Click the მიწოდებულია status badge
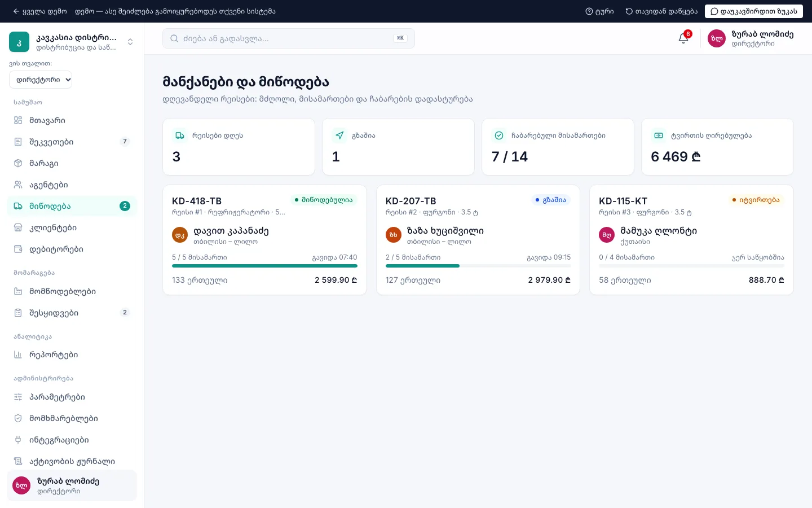 click(x=324, y=200)
